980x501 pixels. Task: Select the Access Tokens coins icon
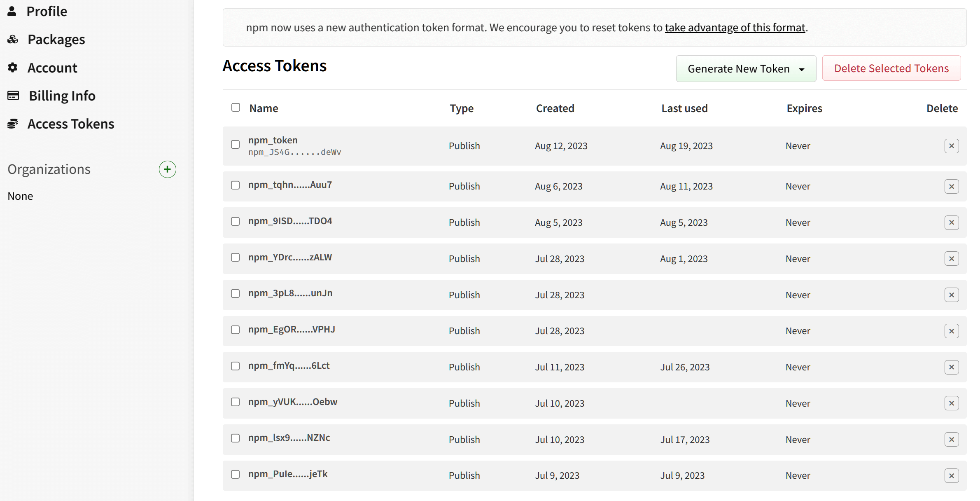tap(13, 123)
